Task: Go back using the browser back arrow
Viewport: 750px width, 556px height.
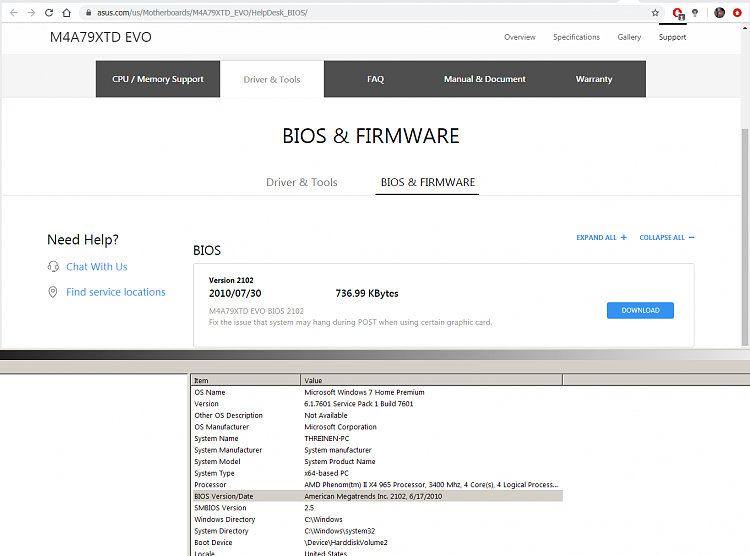Action: tap(14, 13)
